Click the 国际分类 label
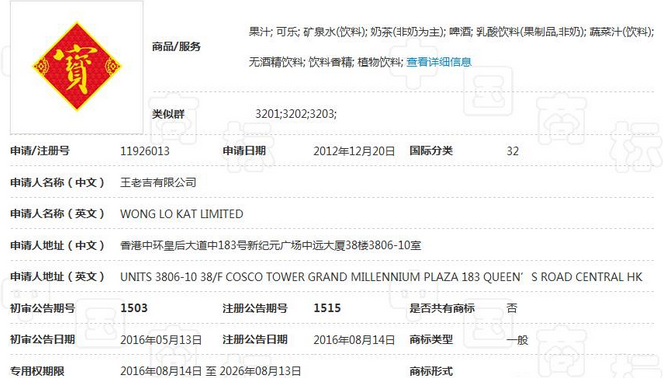 pyautogui.click(x=431, y=151)
